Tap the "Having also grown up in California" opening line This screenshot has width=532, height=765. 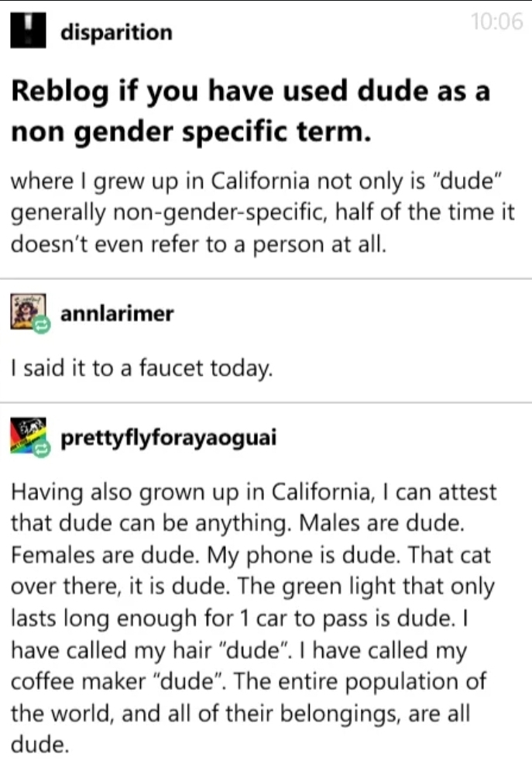pos(253,492)
